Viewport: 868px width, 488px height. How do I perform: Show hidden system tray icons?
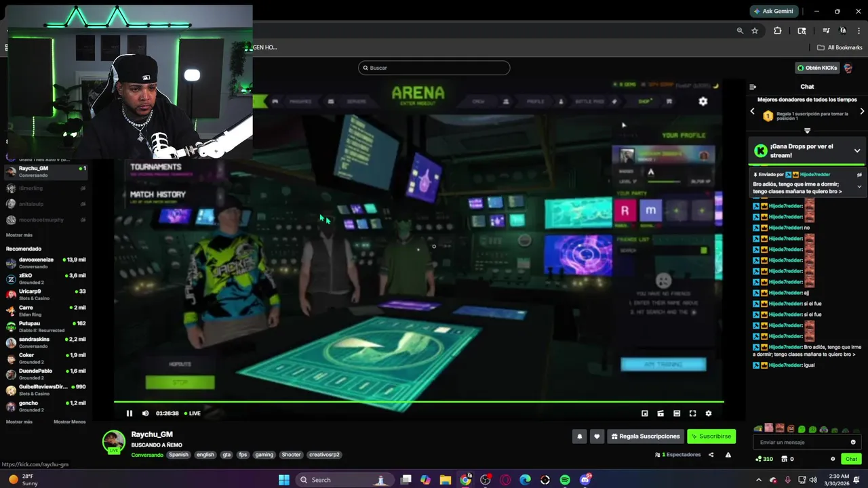click(x=758, y=480)
